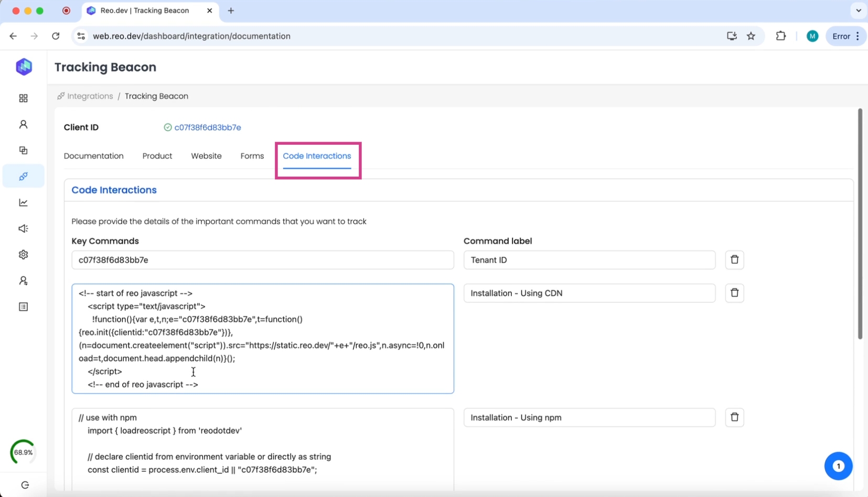Screen dimensions: 868x497
Task: Click the megaphone icon in sidebar
Action: [x=23, y=229]
